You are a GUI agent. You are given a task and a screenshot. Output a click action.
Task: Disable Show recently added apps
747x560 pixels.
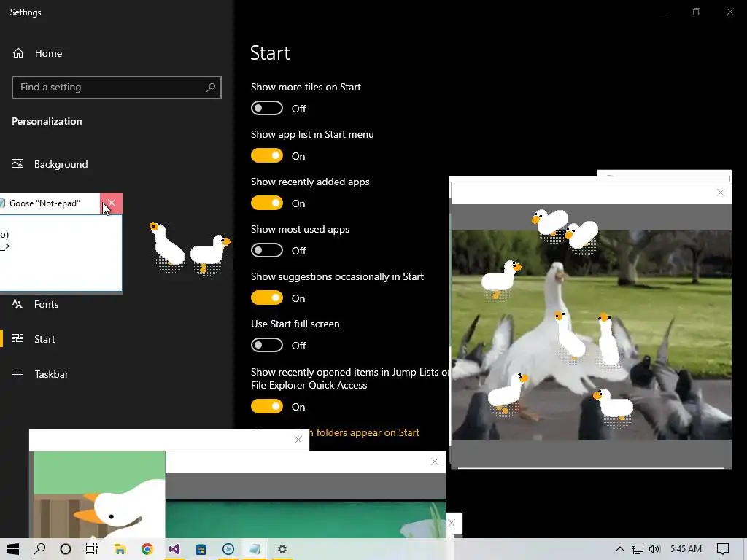[x=267, y=203]
